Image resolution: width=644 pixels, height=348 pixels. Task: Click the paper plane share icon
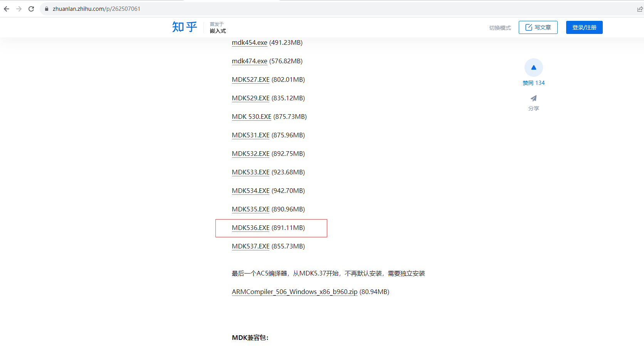534,98
